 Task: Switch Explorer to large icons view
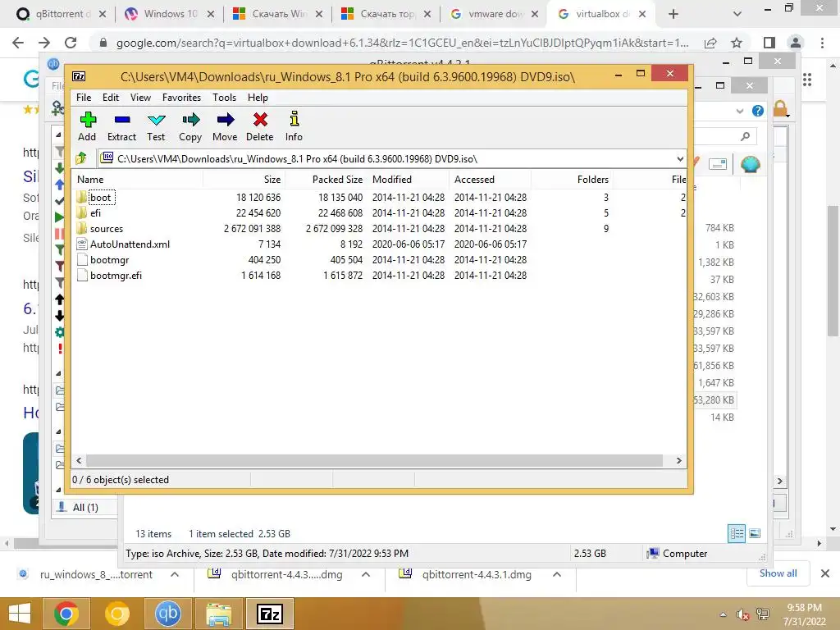click(x=755, y=533)
